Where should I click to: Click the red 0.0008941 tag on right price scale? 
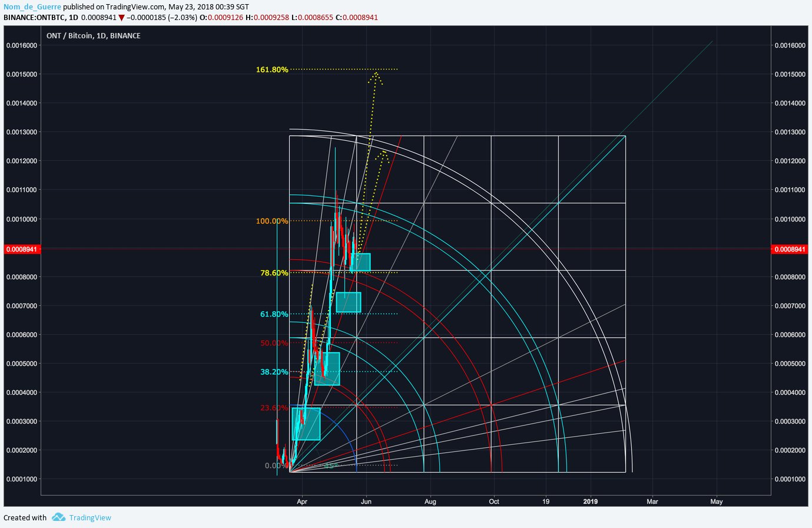click(789, 249)
